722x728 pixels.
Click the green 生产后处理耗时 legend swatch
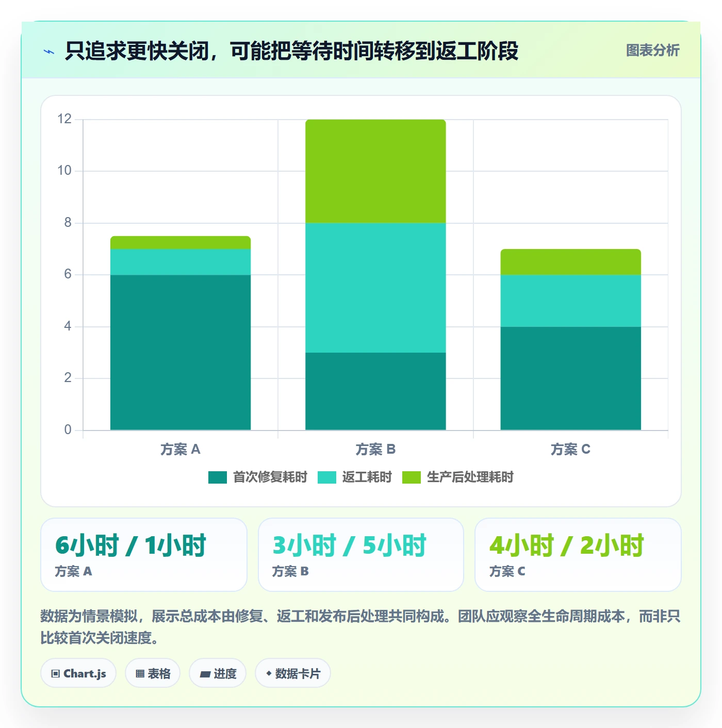click(x=412, y=477)
